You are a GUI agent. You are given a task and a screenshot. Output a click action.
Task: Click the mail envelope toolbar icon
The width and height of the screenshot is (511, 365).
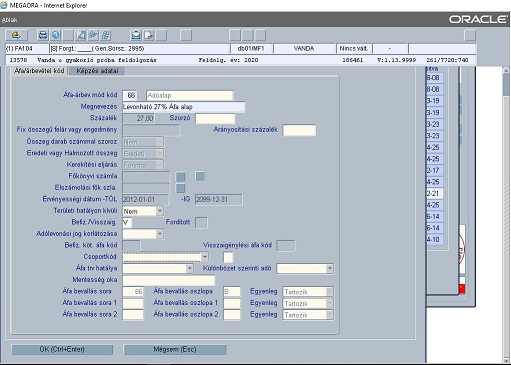click(x=136, y=35)
